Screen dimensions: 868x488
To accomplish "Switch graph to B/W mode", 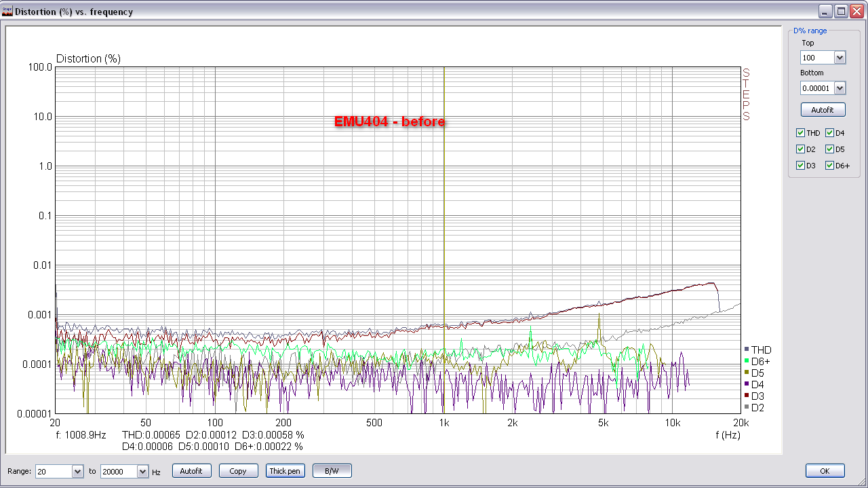I will coord(332,471).
